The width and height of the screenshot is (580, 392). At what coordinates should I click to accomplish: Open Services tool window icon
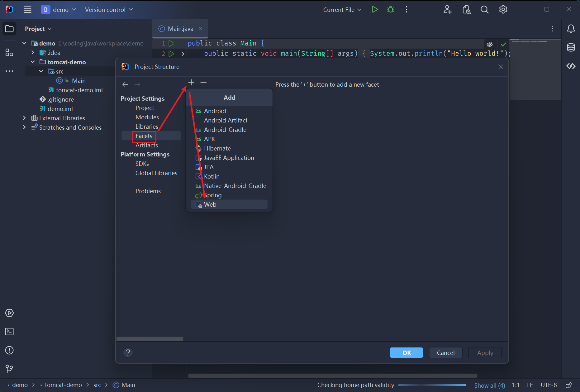click(x=9, y=313)
